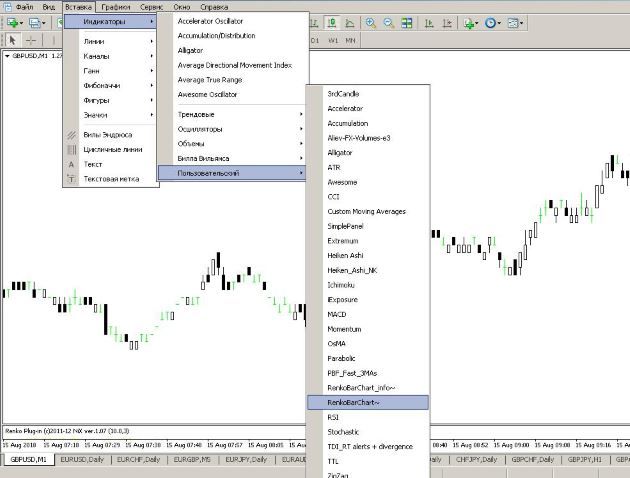630x478 pixels.
Task: Click the Andrews Pitchfork menu icon
Action: coord(71,134)
